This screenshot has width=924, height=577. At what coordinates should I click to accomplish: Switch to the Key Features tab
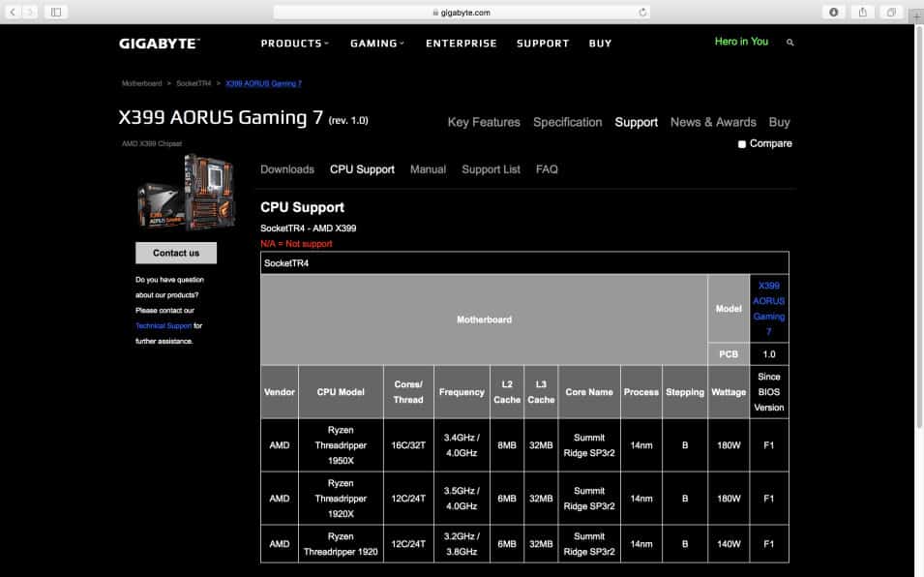(x=484, y=123)
